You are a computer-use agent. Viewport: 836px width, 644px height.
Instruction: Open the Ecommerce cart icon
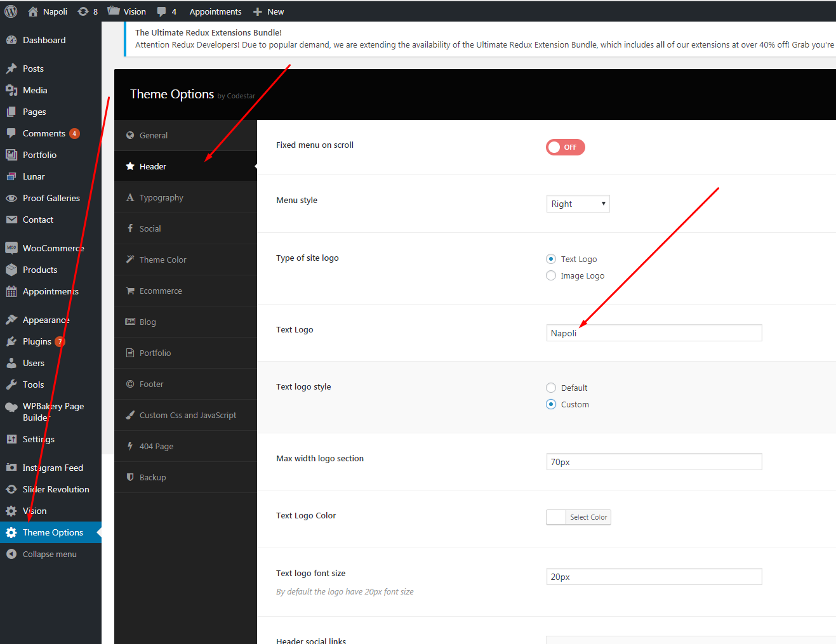(130, 291)
